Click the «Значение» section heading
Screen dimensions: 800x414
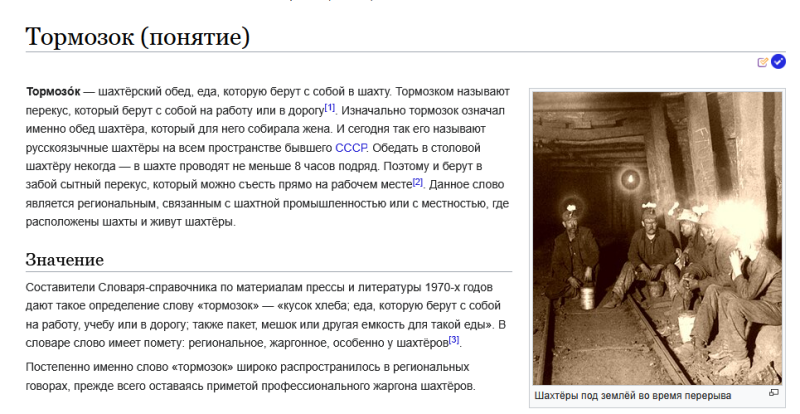pyautogui.click(x=64, y=260)
